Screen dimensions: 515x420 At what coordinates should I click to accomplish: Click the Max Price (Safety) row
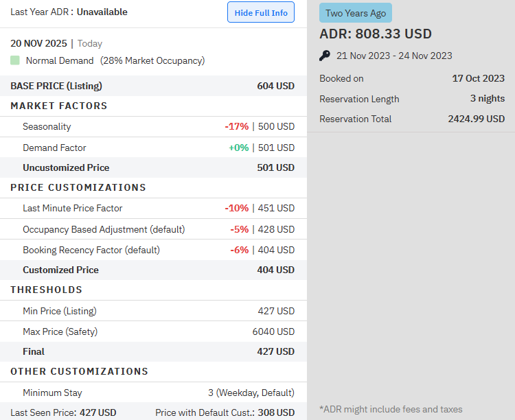[x=152, y=331]
